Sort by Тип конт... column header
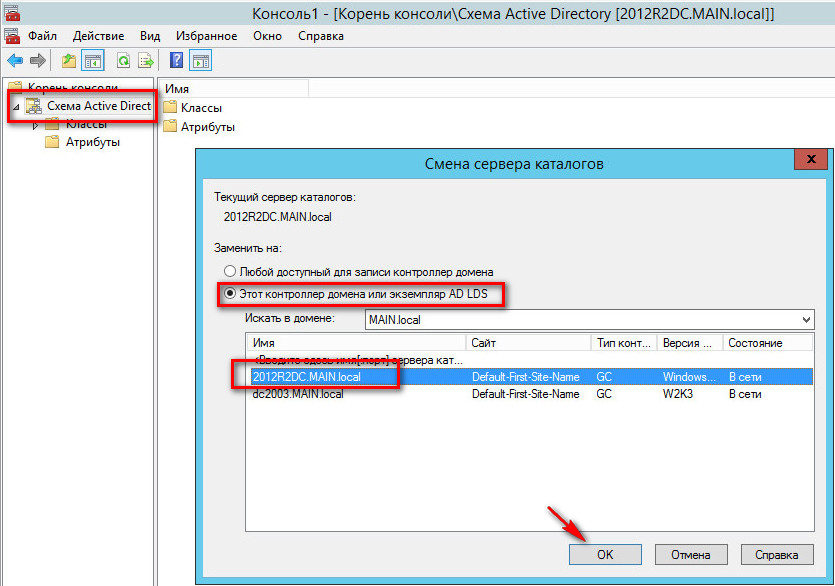The image size is (835, 586). tap(624, 343)
